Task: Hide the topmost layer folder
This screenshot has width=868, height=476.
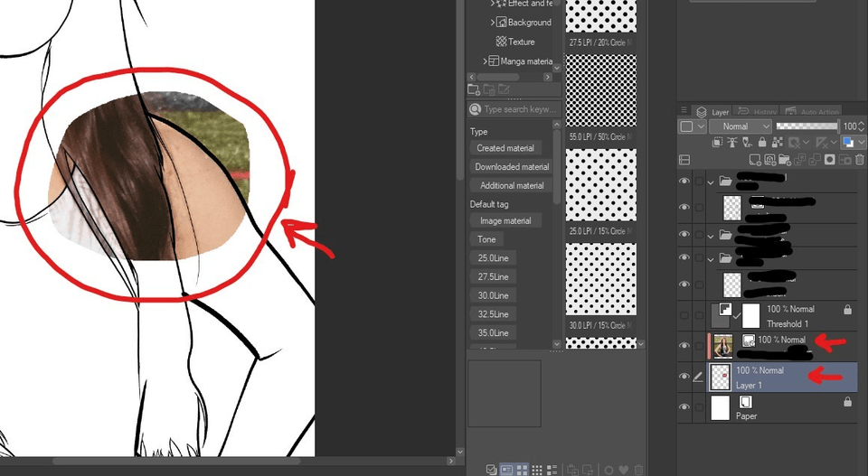Action: 684,181
